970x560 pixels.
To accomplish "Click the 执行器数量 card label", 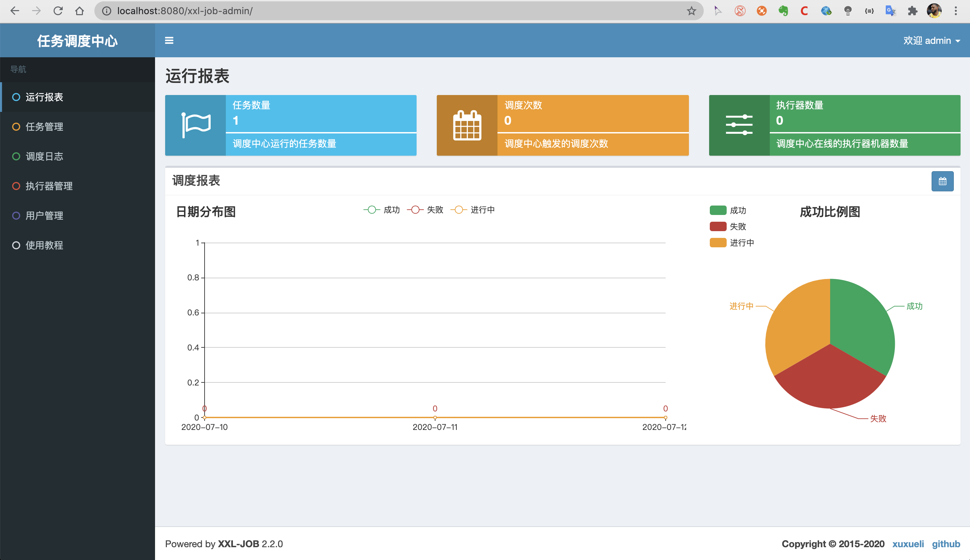I will 799,105.
